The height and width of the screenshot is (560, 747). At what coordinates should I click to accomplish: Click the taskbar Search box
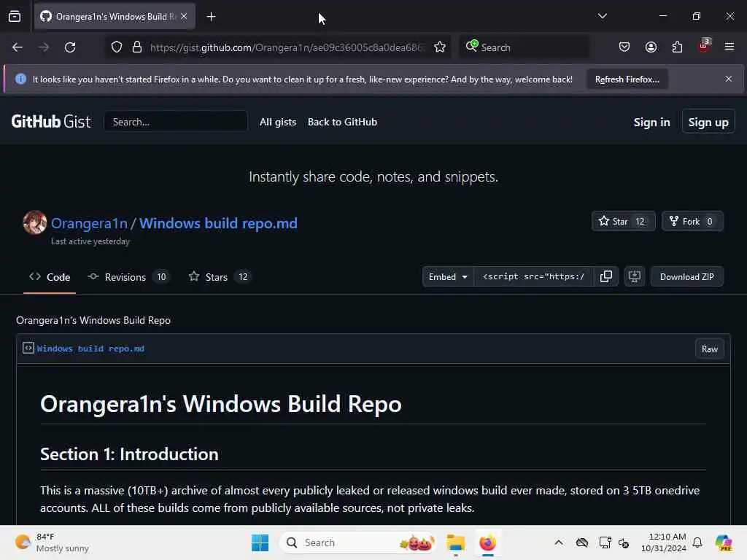pos(358,542)
